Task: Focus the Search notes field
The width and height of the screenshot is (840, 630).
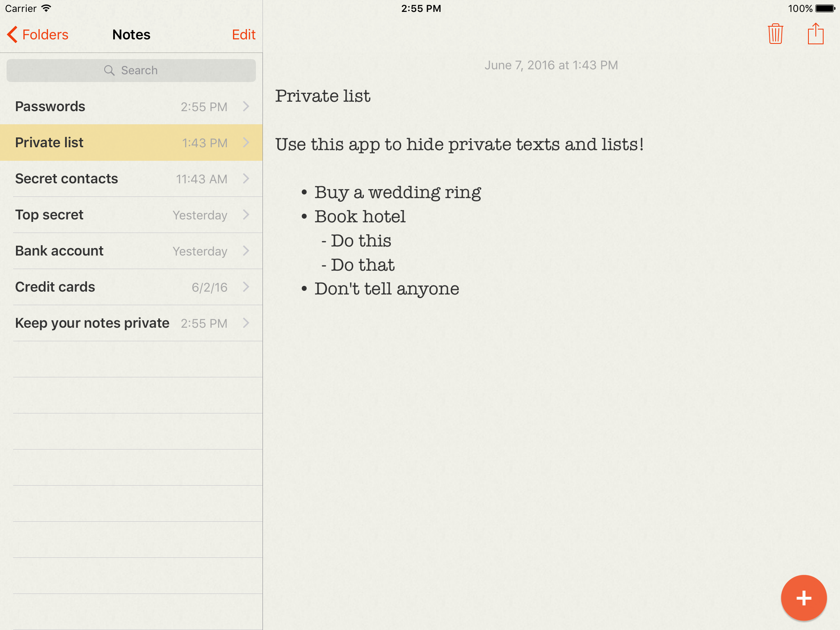Action: [x=139, y=71]
